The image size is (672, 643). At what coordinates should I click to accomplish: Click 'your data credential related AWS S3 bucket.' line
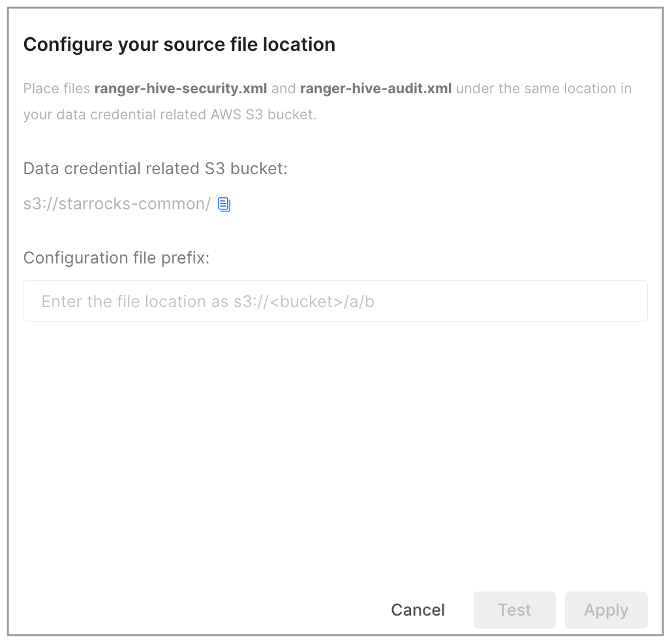[x=170, y=114]
